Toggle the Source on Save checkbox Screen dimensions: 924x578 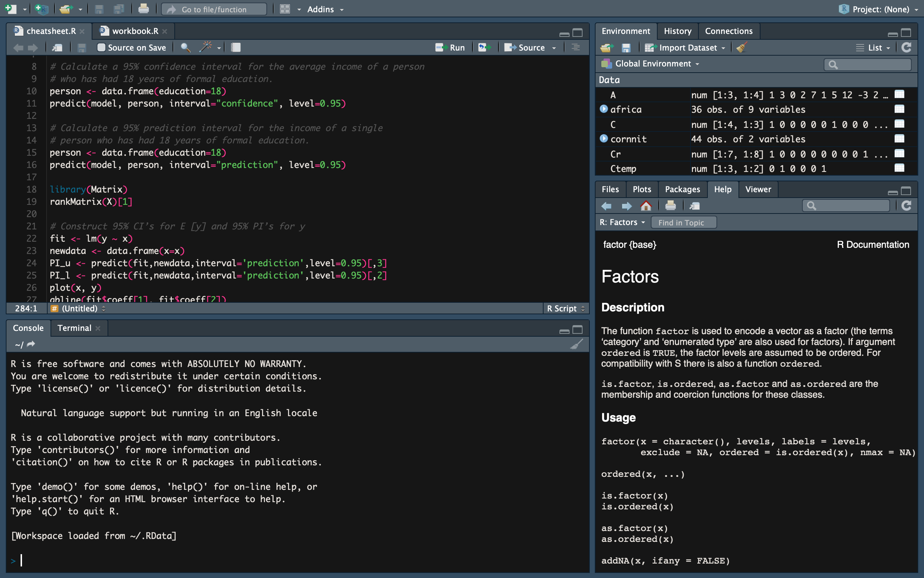(x=101, y=47)
